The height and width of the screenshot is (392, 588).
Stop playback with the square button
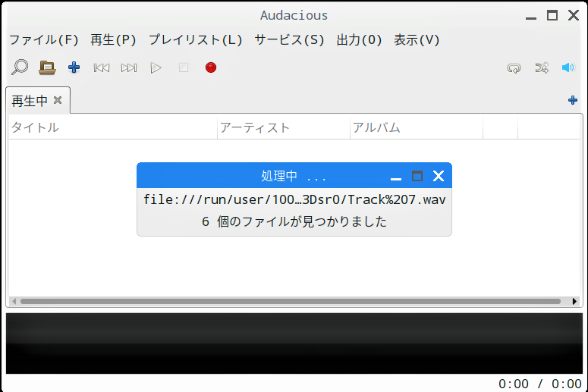(x=184, y=67)
